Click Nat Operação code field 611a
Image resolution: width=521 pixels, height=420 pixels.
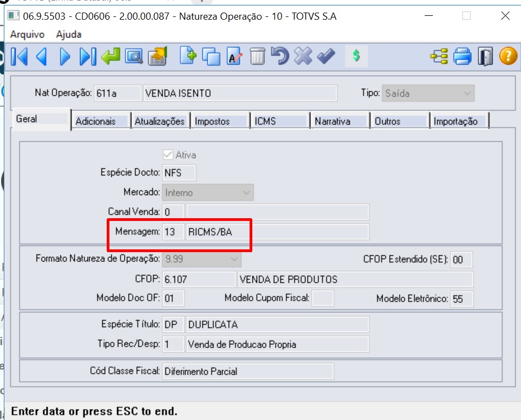point(118,94)
